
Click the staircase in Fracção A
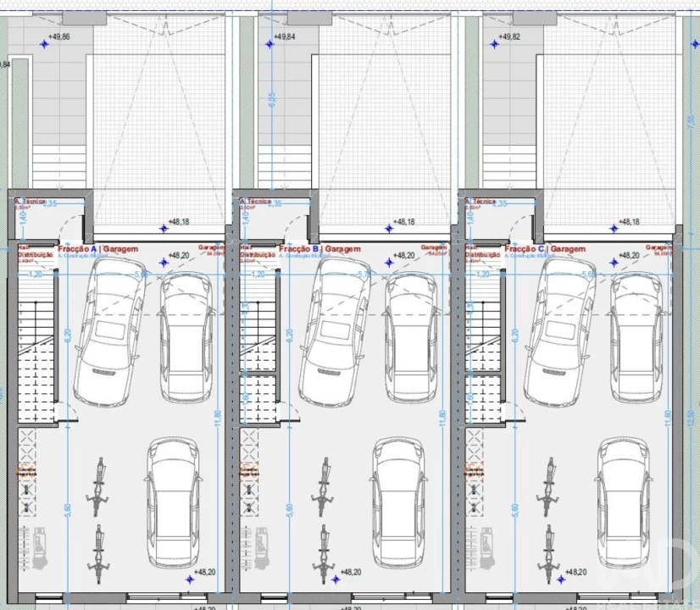coord(35,347)
